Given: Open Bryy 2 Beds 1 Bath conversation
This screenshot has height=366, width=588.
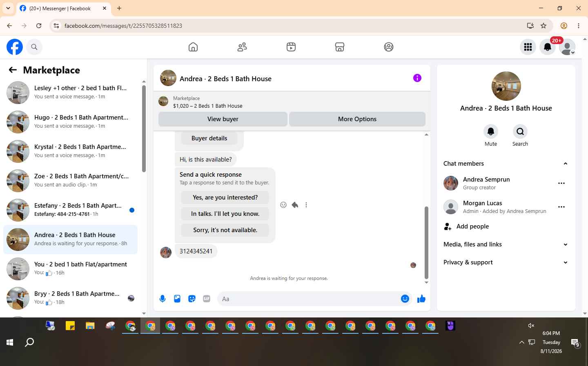Looking at the screenshot, I should click(x=70, y=298).
